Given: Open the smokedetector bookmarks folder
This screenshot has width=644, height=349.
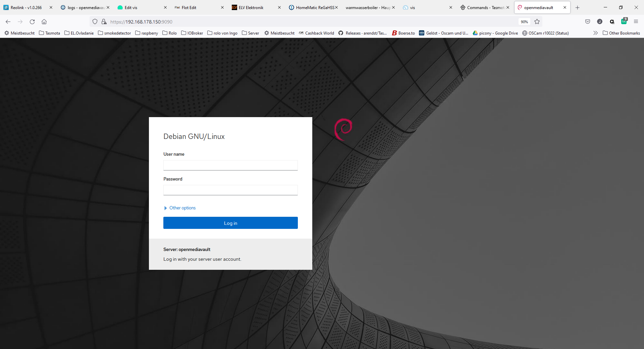Looking at the screenshot, I should pyautogui.click(x=114, y=33).
